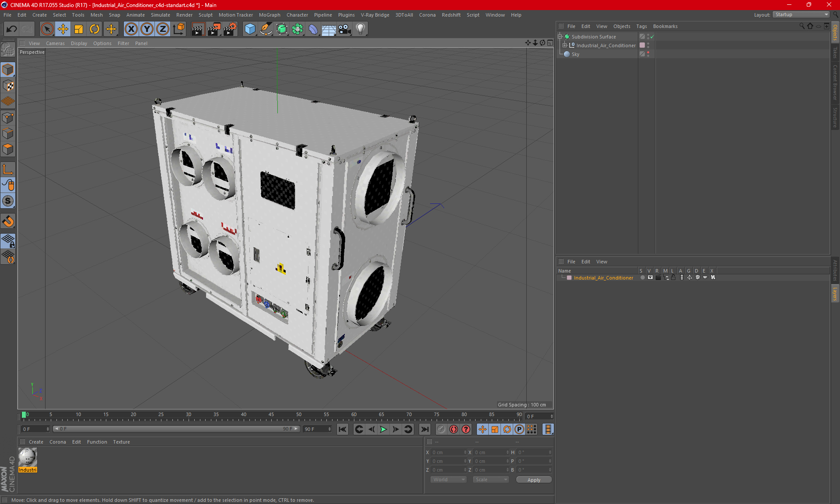Screen dimensions: 840x504
Task: Select the Industri material thumbnail
Action: tap(28, 458)
